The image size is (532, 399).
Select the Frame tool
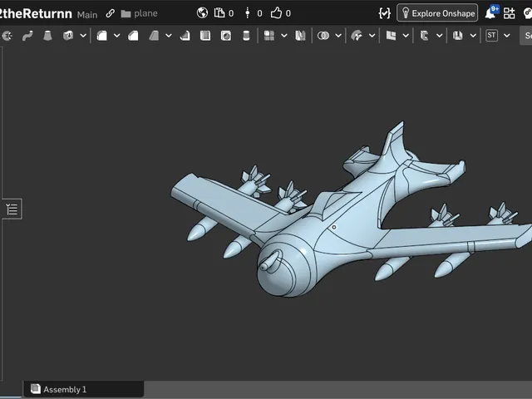425,36
